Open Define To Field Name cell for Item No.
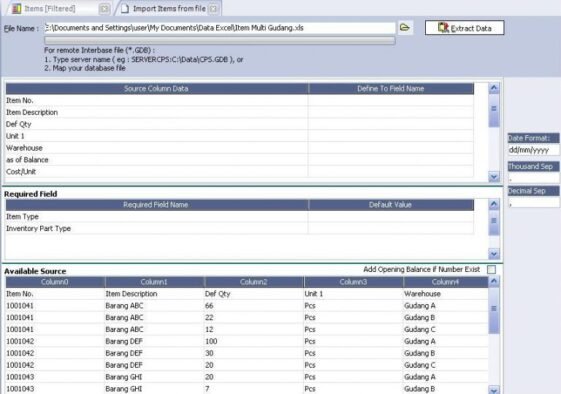561x394 pixels. click(x=391, y=101)
